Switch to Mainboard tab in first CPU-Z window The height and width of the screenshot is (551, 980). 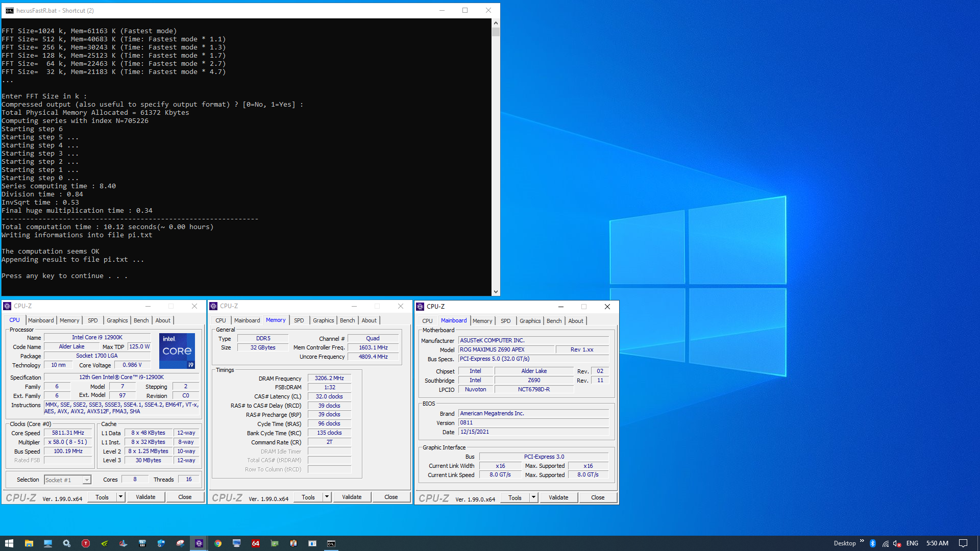tap(41, 320)
